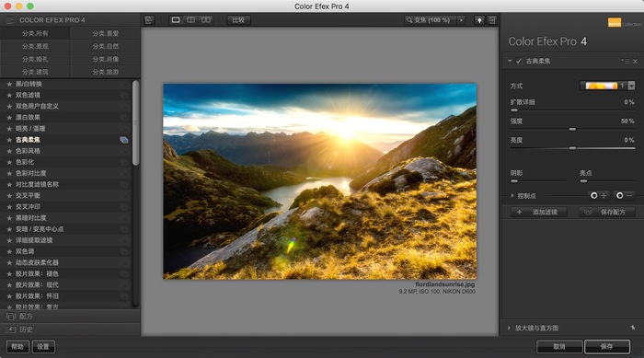
Task: Expand the 放大镜与直方图 panel
Action: tap(509, 328)
